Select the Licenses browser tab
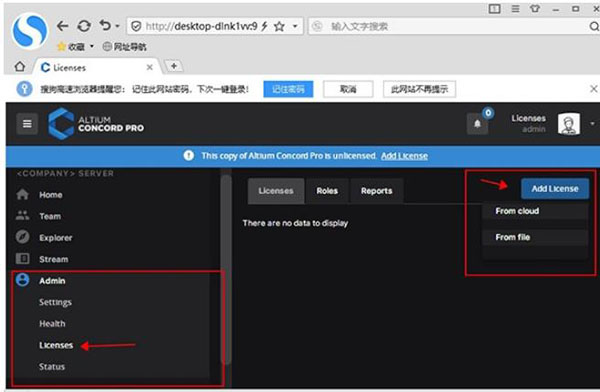600x392 pixels. 98,67
